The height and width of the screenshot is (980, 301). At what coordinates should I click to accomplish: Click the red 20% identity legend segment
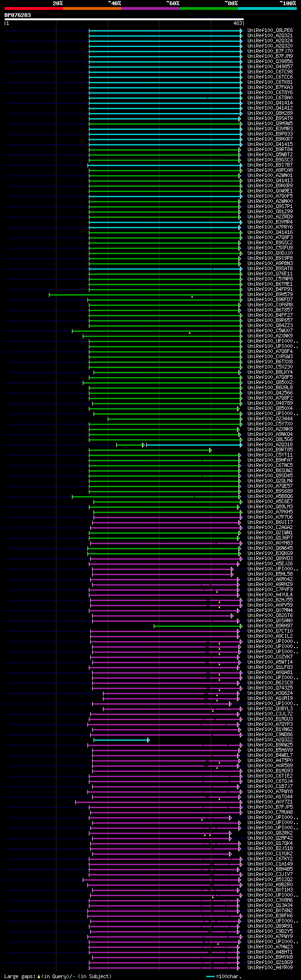coord(34,8)
